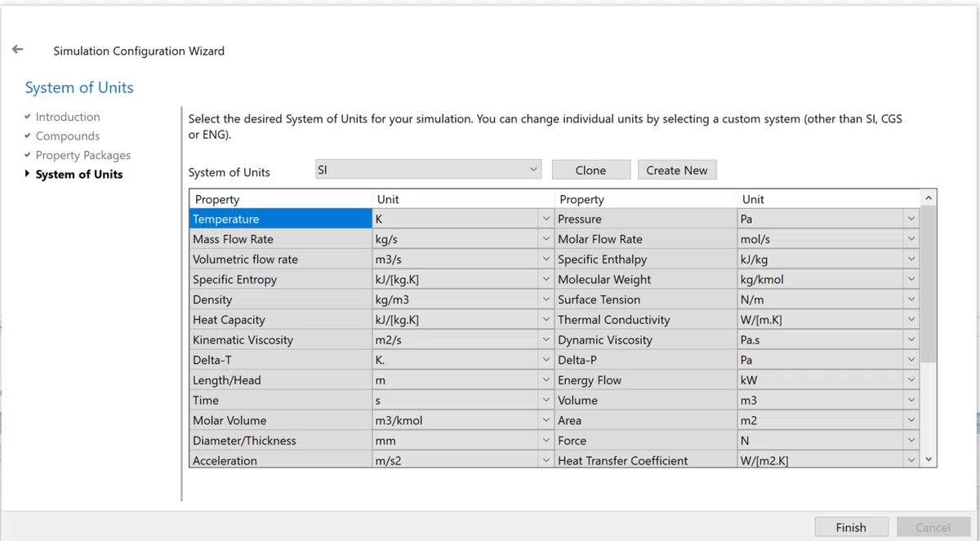Click the table scrollbar down arrow
Viewport: 980px width, 541px height.
(928, 459)
